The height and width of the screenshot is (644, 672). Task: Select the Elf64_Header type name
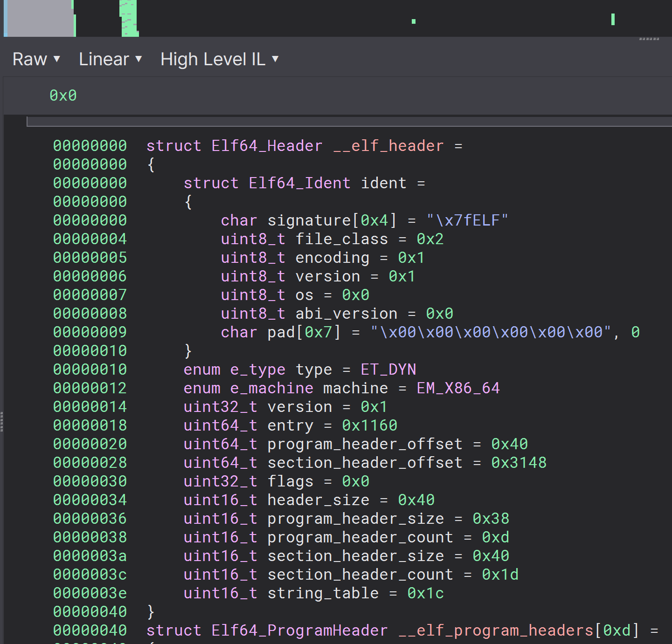pos(267,146)
